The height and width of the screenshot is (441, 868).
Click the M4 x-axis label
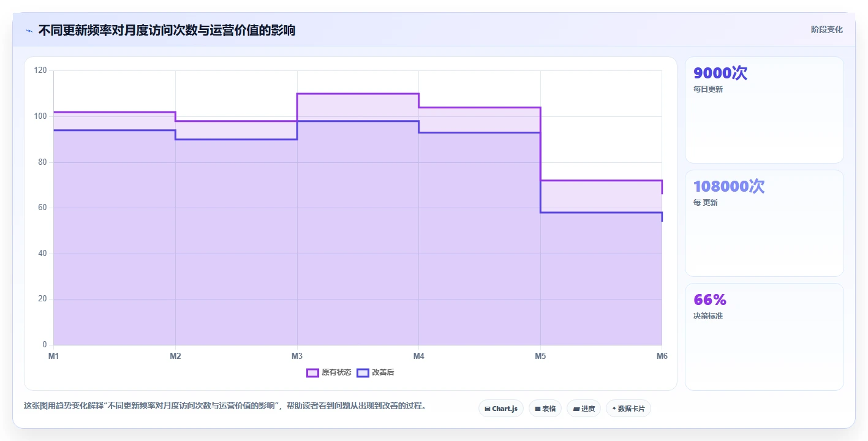click(x=419, y=356)
